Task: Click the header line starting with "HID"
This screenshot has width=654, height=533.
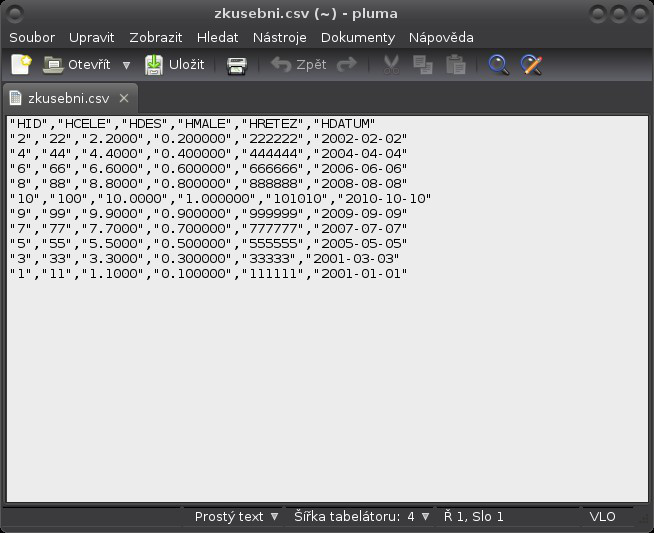Action: click(192, 124)
